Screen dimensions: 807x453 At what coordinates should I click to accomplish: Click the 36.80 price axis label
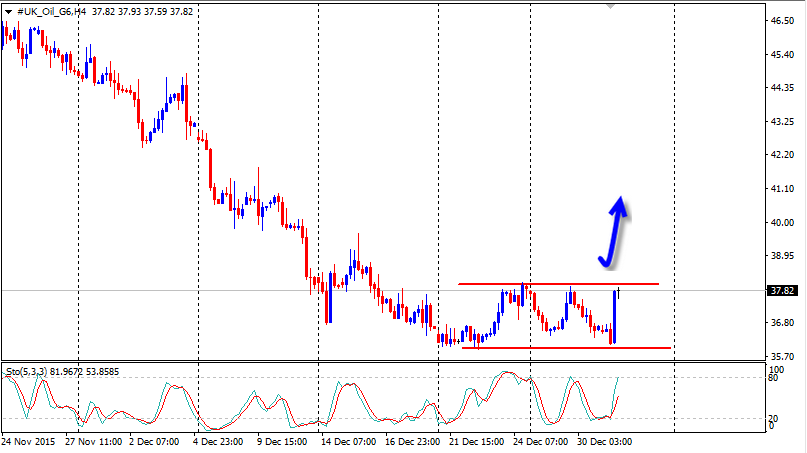[x=782, y=323]
